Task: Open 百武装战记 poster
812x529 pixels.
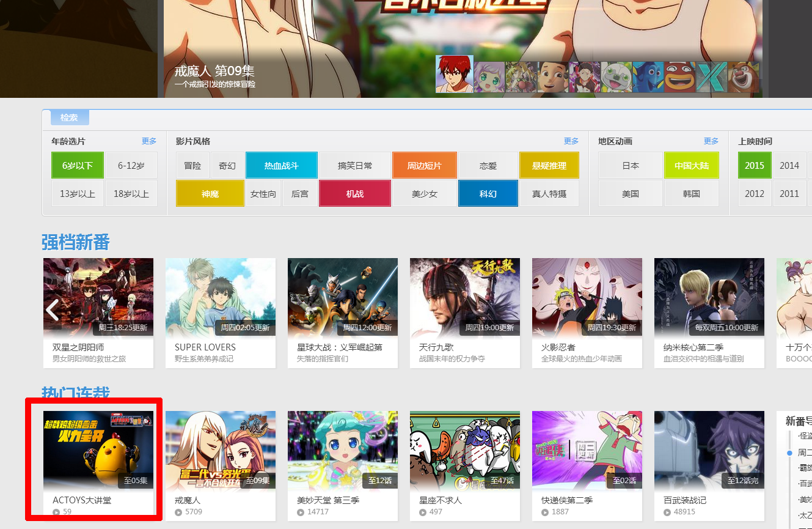Action: coord(709,450)
